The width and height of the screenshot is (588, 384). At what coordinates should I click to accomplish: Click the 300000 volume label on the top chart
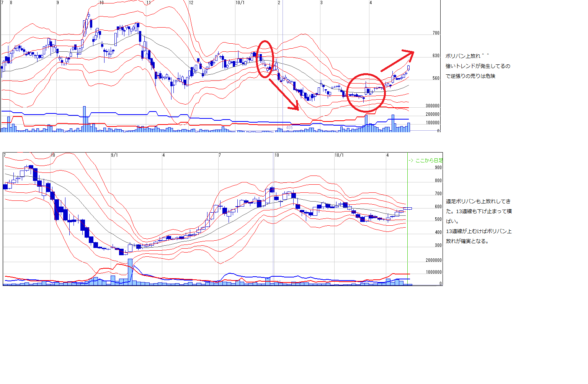point(433,106)
